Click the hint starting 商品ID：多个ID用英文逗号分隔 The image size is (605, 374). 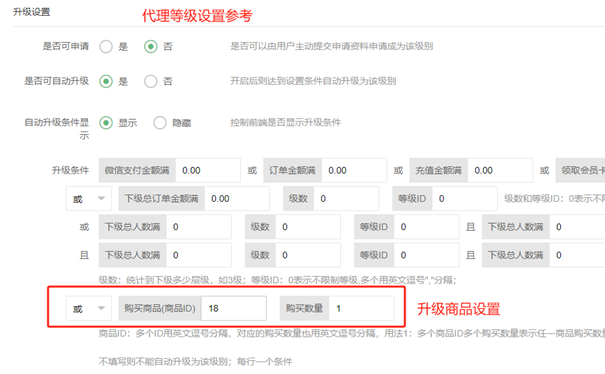pos(352,333)
